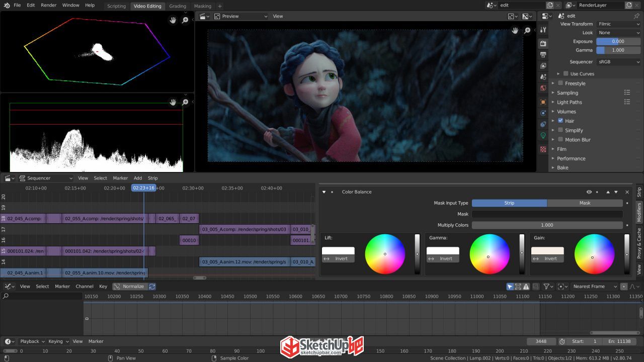Enable the Use Curves checkbox
This screenshot has width=644, height=362.
(x=566, y=73)
